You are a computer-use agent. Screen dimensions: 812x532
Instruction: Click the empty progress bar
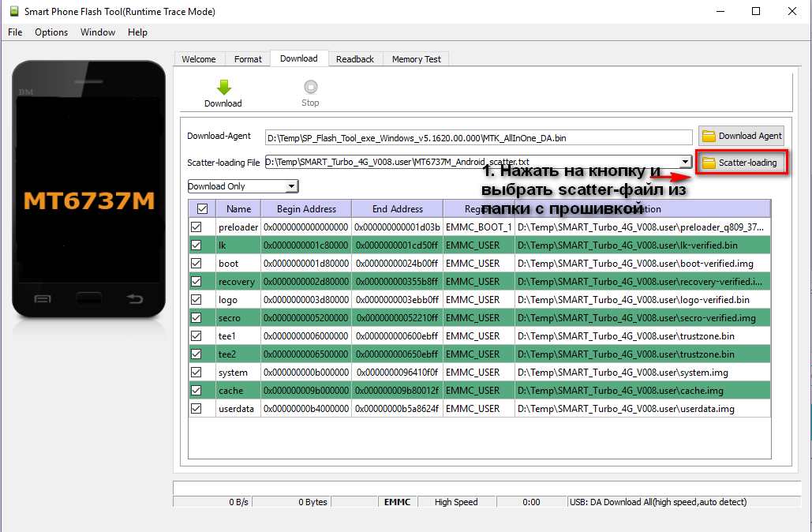[x=487, y=488]
